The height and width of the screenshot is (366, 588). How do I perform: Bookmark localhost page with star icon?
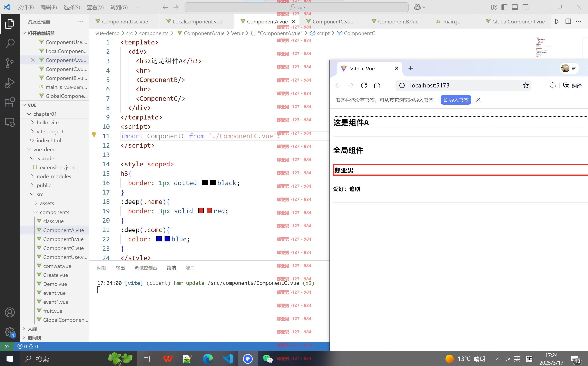click(x=526, y=85)
